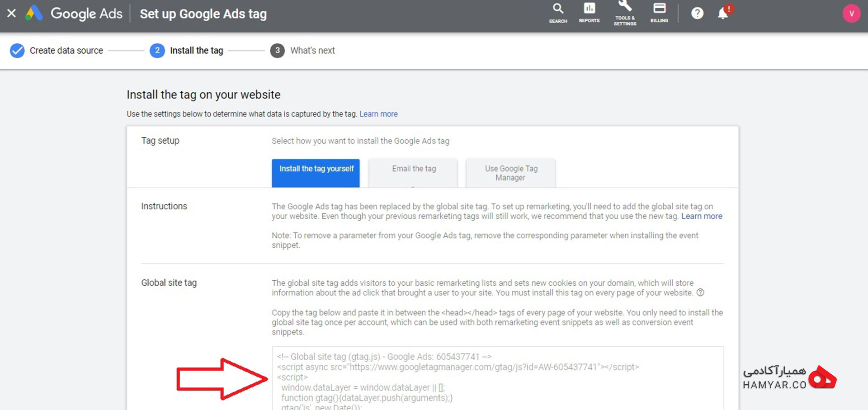Open the Search tool icon

tap(558, 13)
